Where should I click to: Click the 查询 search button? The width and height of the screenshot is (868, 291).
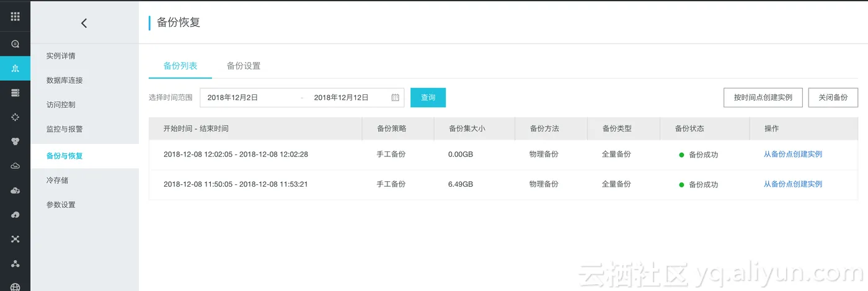point(428,97)
